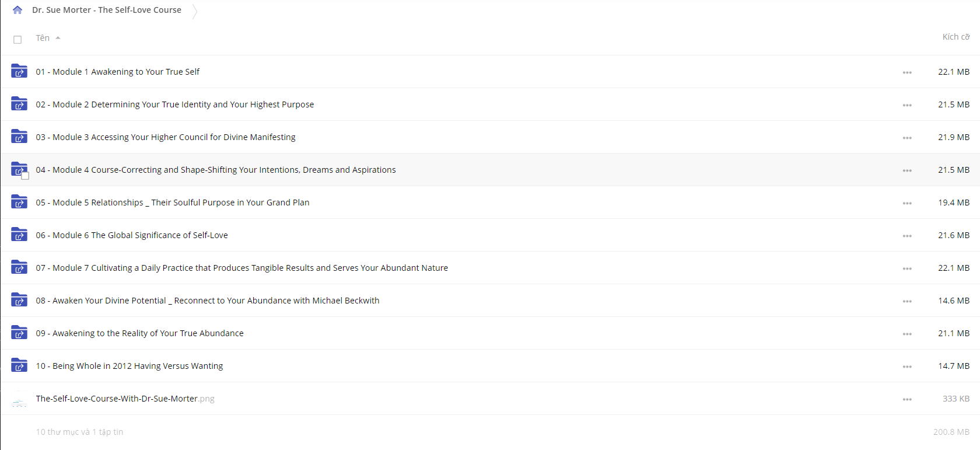
Task: Show more options for the PNG file
Action: (907, 399)
